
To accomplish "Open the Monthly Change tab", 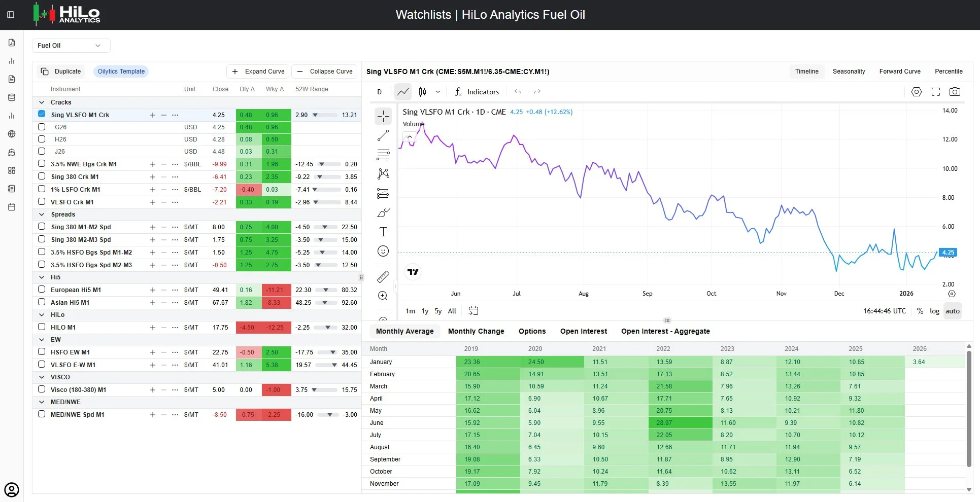I will [476, 331].
